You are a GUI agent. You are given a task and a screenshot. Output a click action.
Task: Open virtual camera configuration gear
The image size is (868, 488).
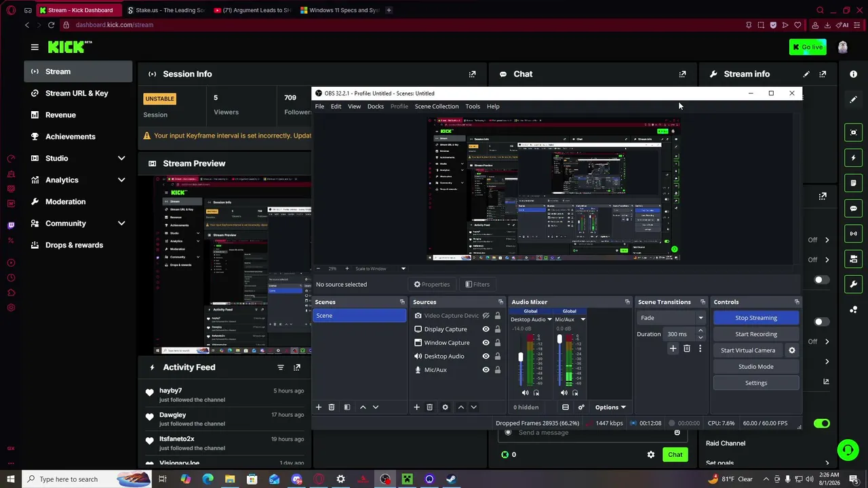point(791,350)
